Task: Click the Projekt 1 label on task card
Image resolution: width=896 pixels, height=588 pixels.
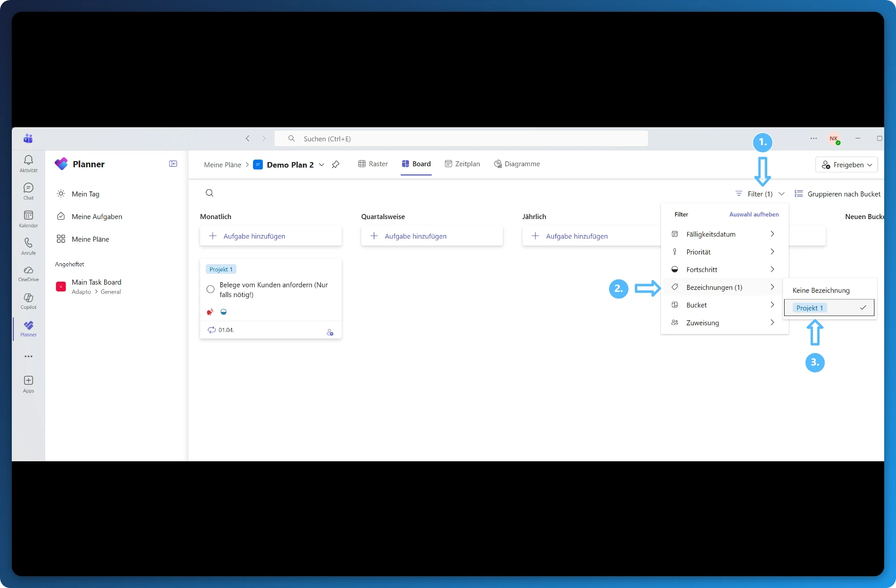Action: [x=221, y=269]
